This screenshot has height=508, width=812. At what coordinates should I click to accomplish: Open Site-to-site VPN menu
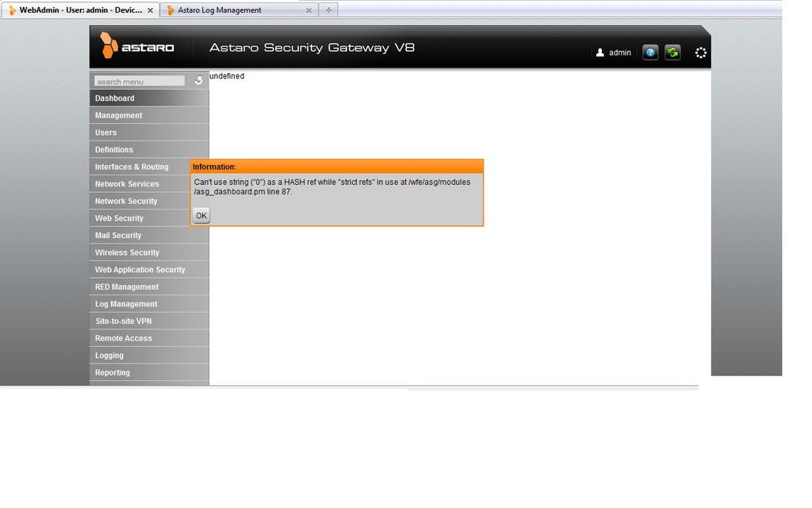[x=149, y=321]
